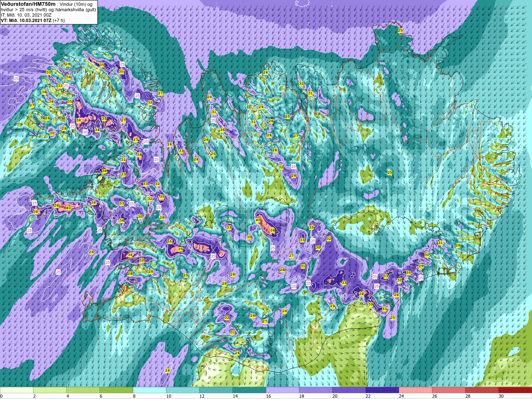
Task: Pick the 12–14 m/s teal legend swatch
Action: (216, 390)
